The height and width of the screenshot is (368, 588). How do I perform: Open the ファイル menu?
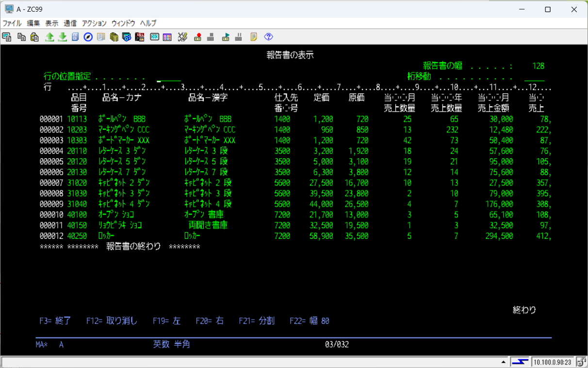click(12, 23)
